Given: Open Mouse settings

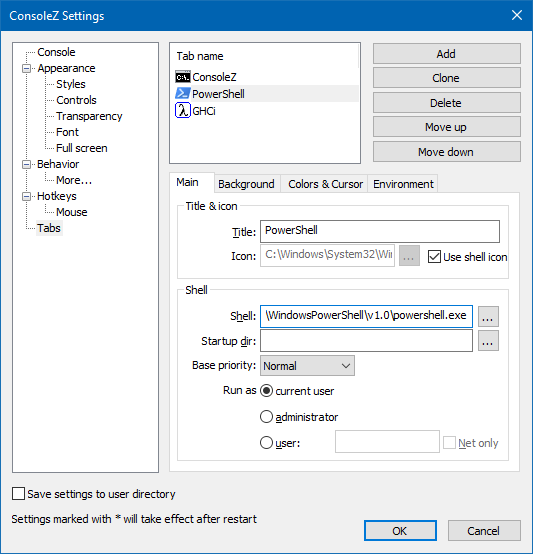Looking at the screenshot, I should tap(72, 212).
